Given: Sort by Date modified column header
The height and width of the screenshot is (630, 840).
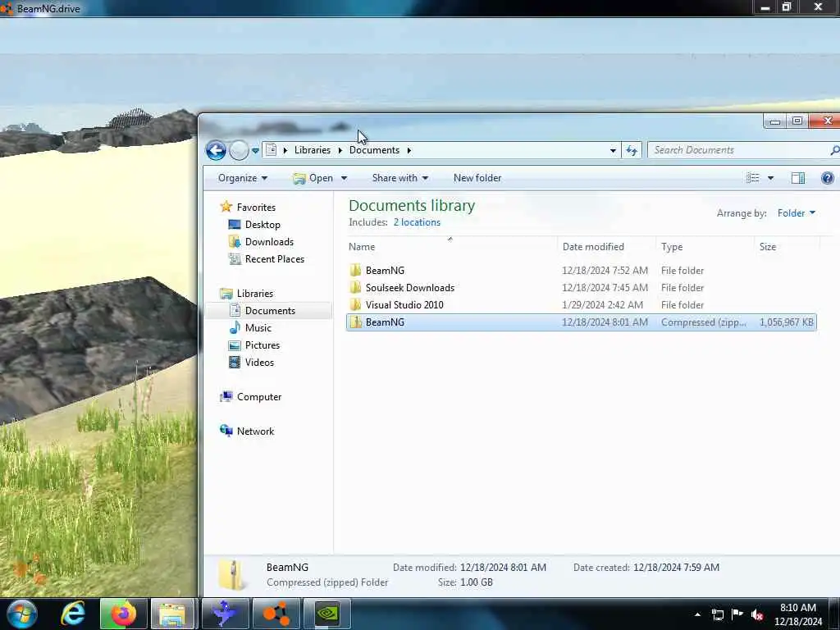Looking at the screenshot, I should click(606, 246).
